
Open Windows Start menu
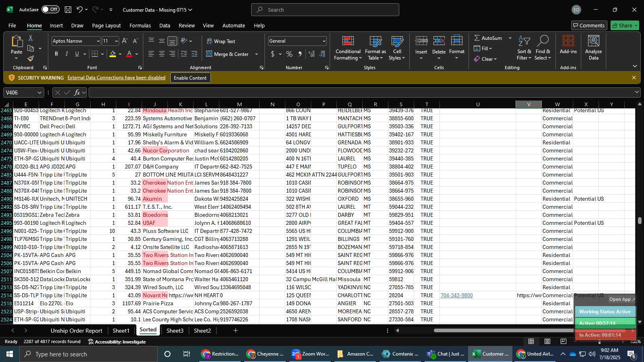pos(10,354)
